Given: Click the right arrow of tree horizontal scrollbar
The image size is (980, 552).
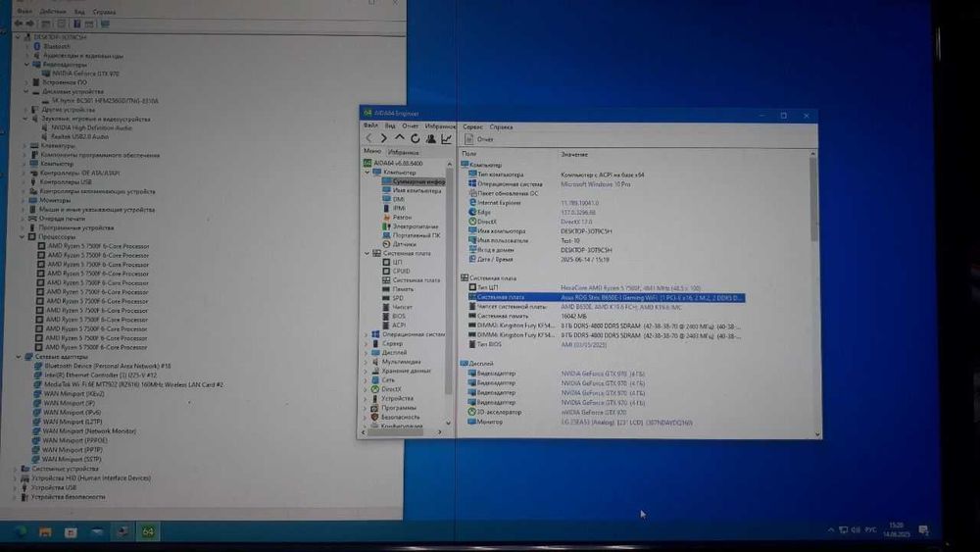Looking at the screenshot, I should [x=440, y=432].
